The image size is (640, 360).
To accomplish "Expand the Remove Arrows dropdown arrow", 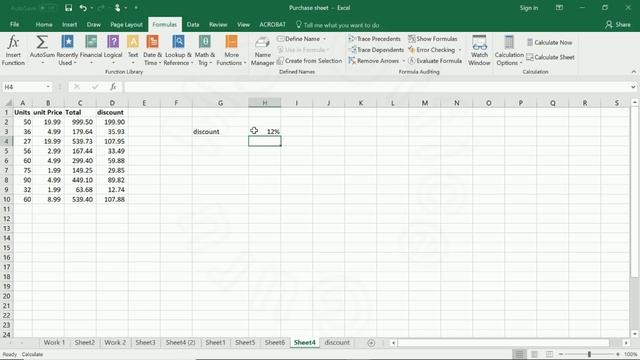I will coord(403,61).
